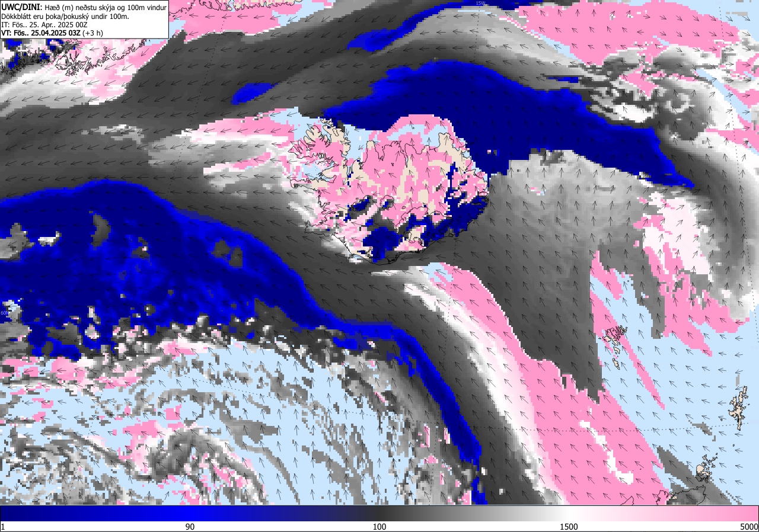The width and height of the screenshot is (759, 532).
Task: Click the "1500" label on the color scale
Action: click(x=569, y=527)
